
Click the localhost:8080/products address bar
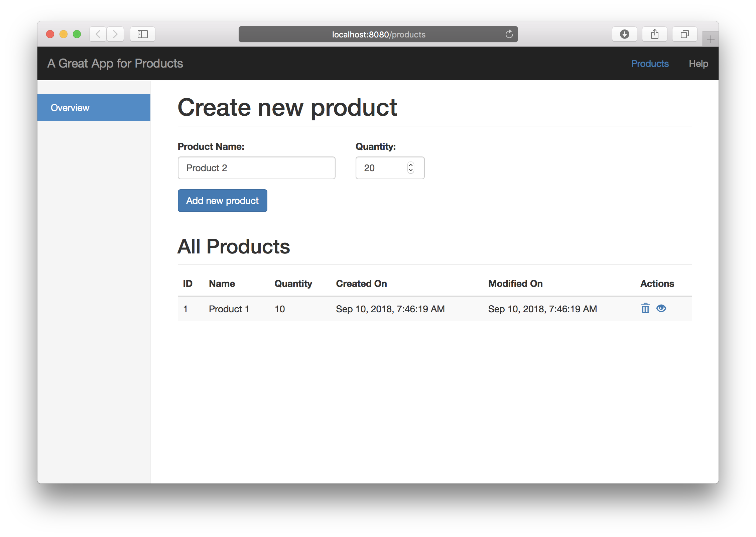pyautogui.click(x=378, y=34)
